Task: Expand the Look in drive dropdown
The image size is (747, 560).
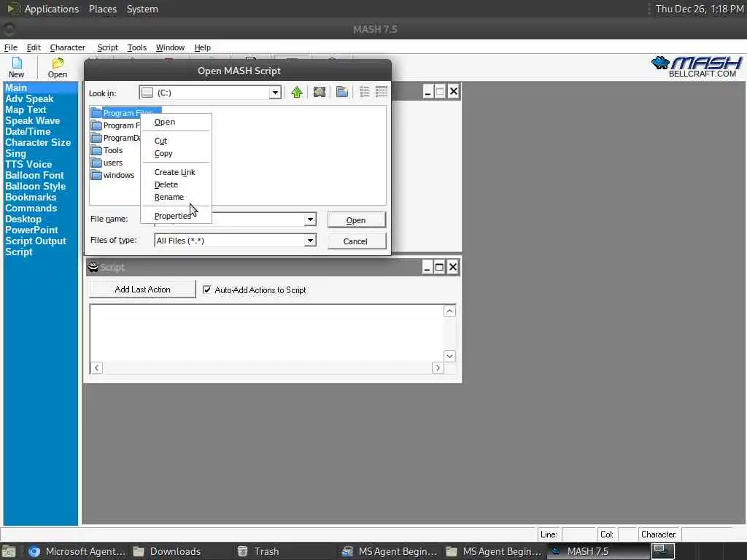Action: coord(275,93)
